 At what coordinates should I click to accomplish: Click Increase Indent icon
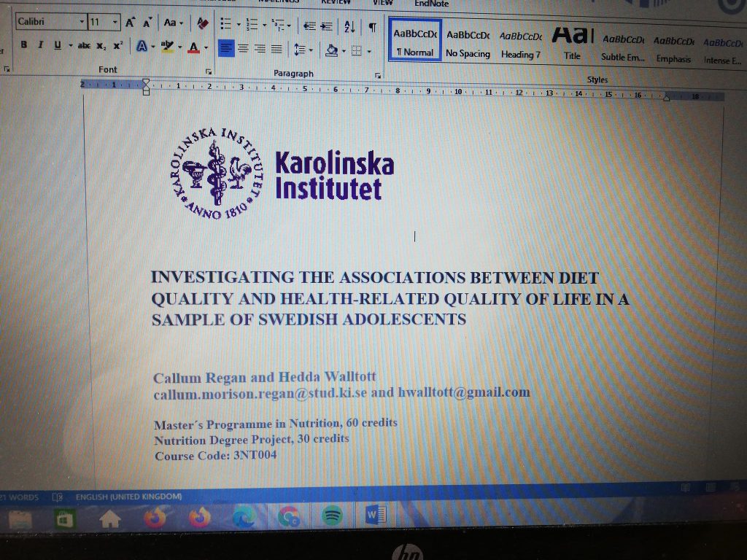point(326,26)
